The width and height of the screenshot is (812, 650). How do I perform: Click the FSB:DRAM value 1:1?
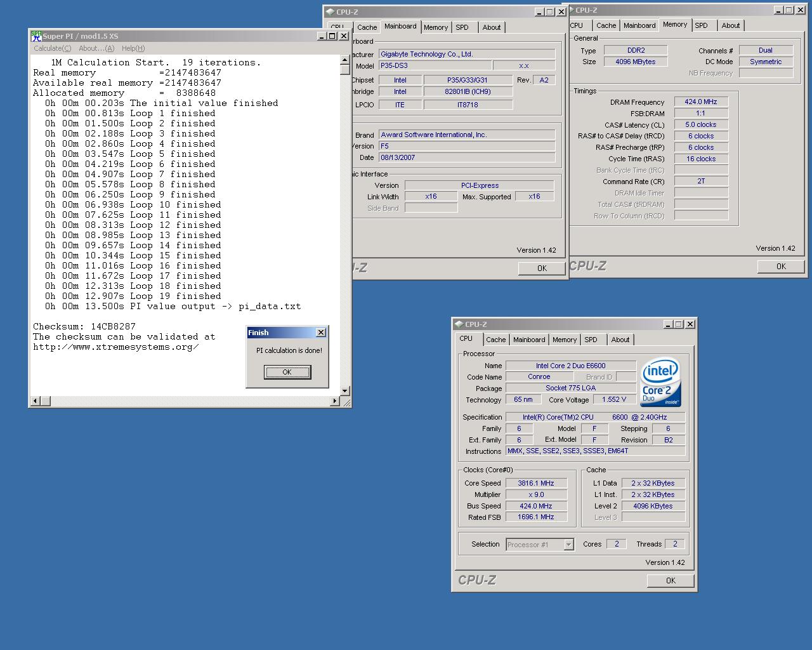[701, 113]
